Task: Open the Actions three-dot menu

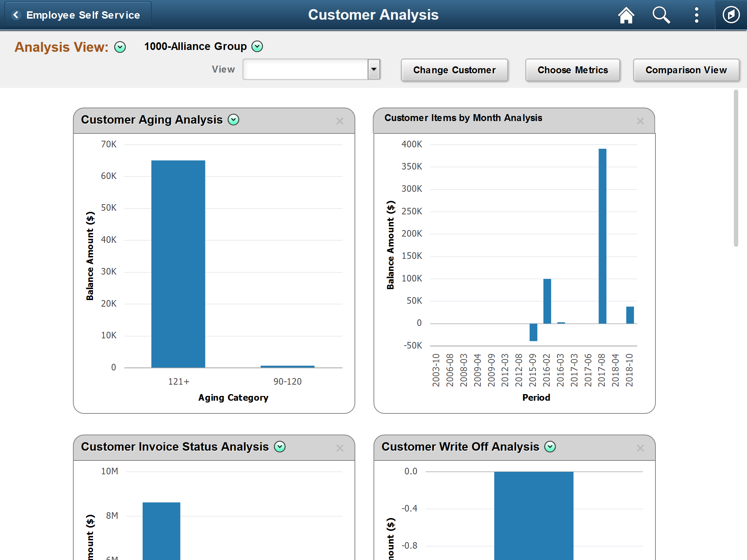Action: (696, 15)
